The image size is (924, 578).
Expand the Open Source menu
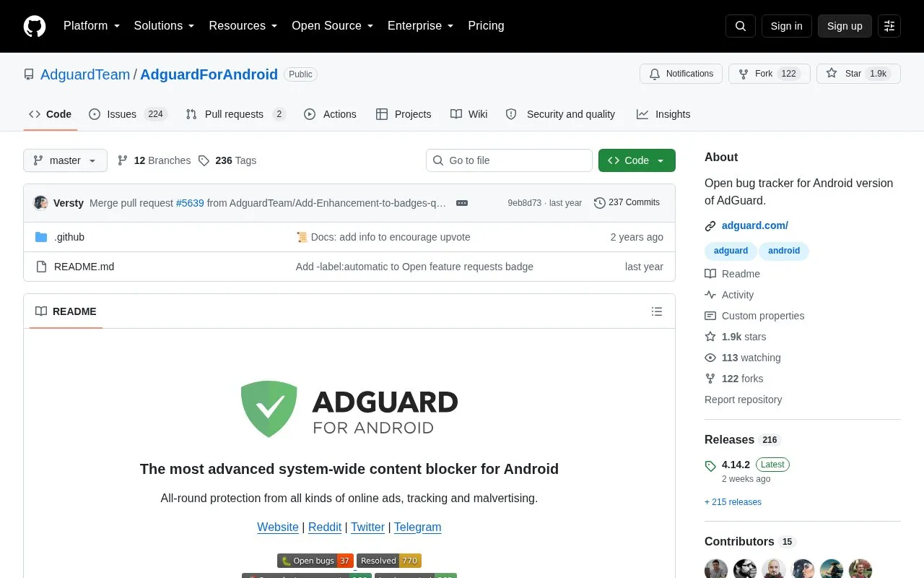click(x=333, y=26)
